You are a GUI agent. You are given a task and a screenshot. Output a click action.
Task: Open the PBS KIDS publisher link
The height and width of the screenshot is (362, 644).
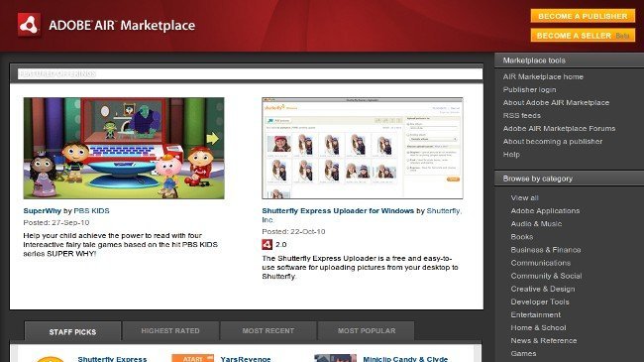point(91,211)
